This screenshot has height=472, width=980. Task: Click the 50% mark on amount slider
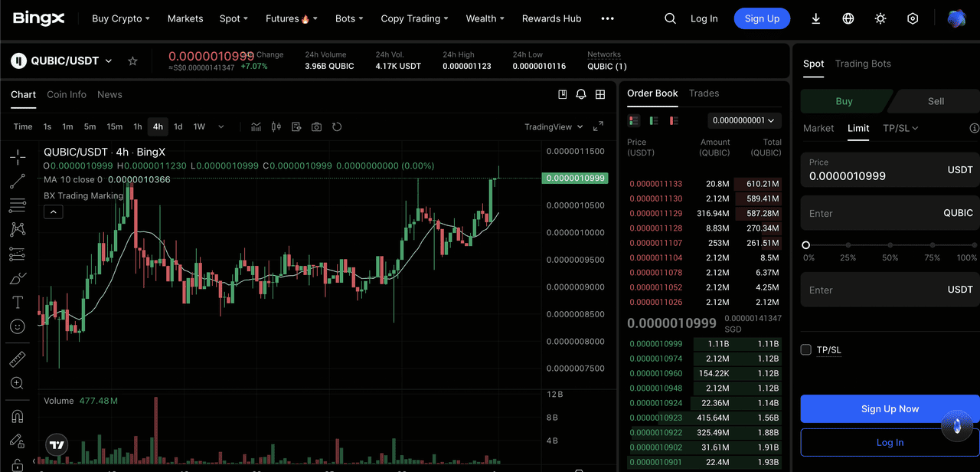point(890,245)
